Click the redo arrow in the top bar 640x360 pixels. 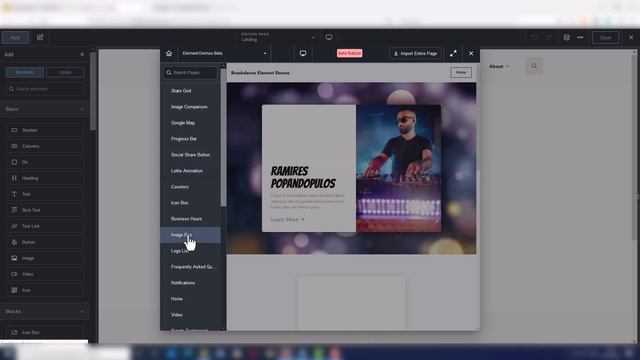click(549, 38)
